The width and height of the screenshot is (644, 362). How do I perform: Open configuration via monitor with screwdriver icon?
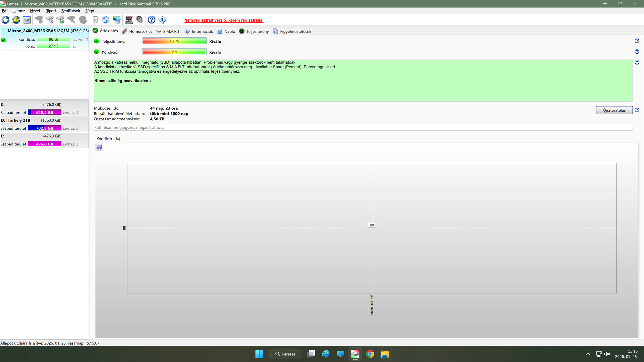click(x=129, y=20)
